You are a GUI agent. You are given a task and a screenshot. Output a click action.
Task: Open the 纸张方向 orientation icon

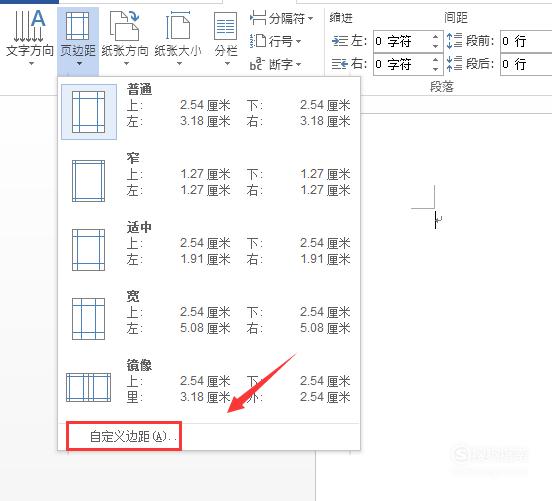124,26
